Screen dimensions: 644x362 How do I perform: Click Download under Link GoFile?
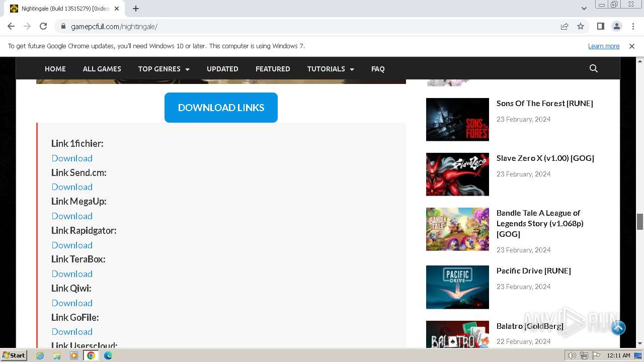point(72,332)
